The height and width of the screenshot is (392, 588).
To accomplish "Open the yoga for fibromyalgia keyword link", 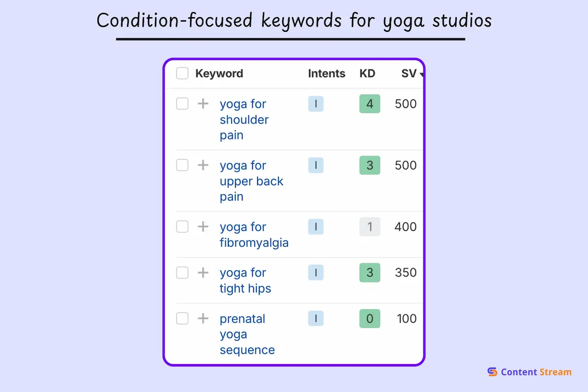I will click(x=254, y=235).
